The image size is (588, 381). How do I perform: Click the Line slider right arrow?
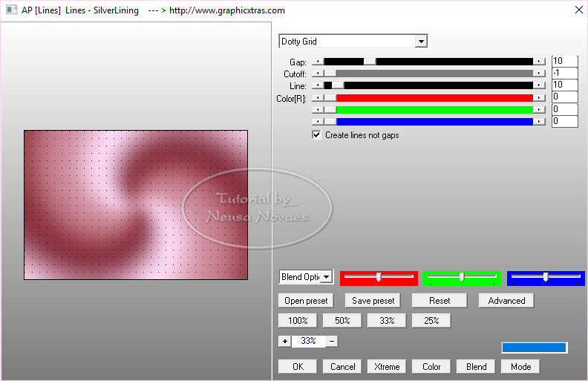(539, 85)
